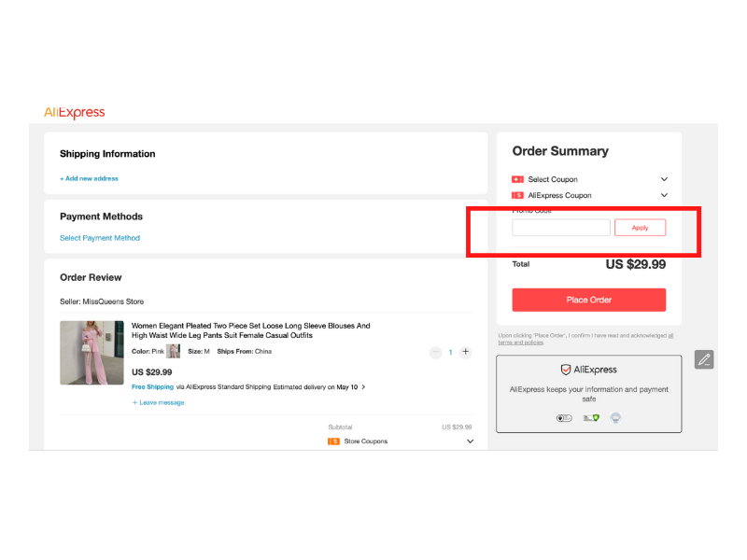Focus the promo code input field
The image size is (747, 560).
[x=561, y=228]
